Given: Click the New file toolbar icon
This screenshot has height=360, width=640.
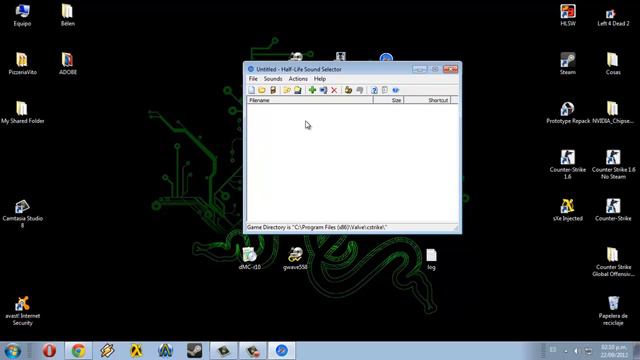Looking at the screenshot, I should 251,90.
